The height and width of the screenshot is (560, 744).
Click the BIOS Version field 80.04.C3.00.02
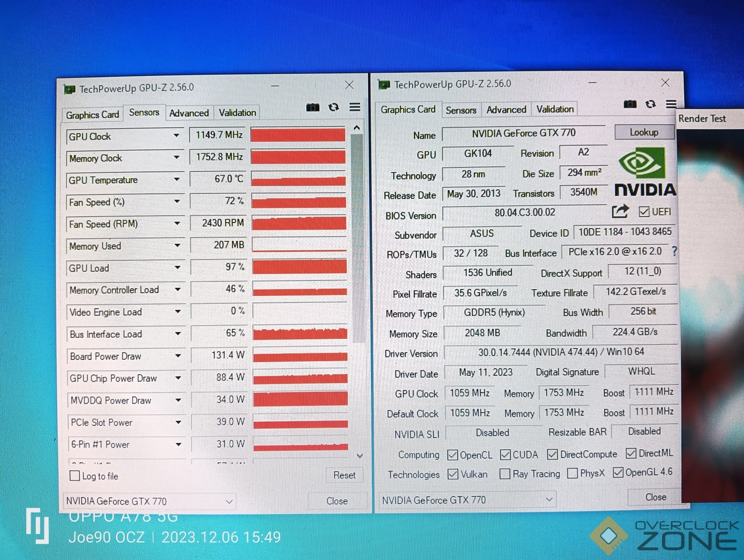pos(525,213)
